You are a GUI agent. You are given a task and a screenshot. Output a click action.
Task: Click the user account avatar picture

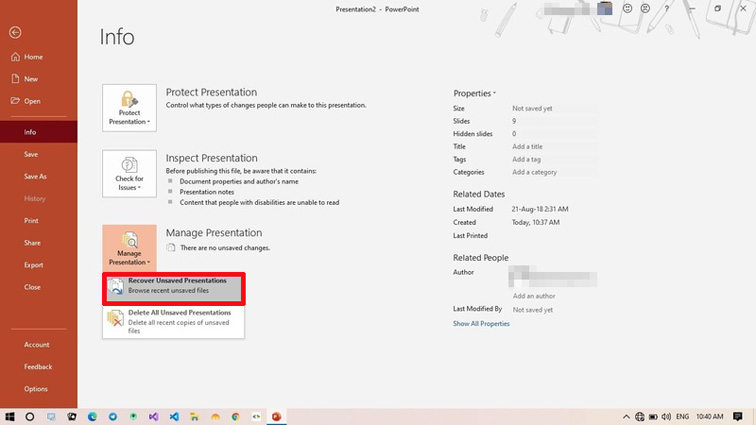pos(605,8)
